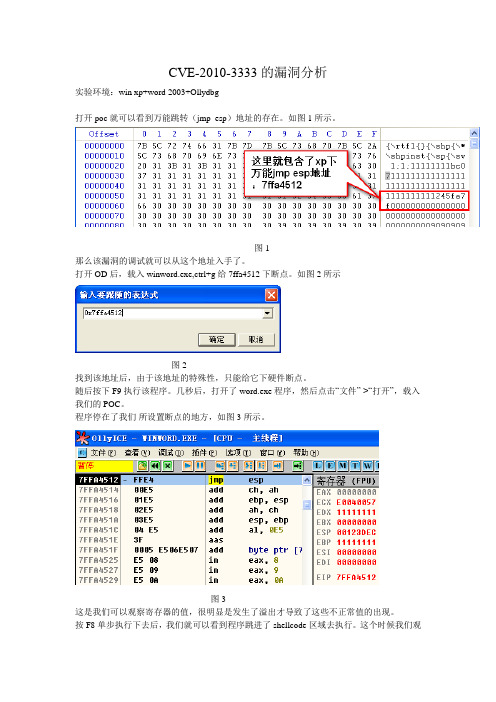This screenshot has width=496, height=702.
Task: Open the Log window with the L button
Action: [x=317, y=466]
